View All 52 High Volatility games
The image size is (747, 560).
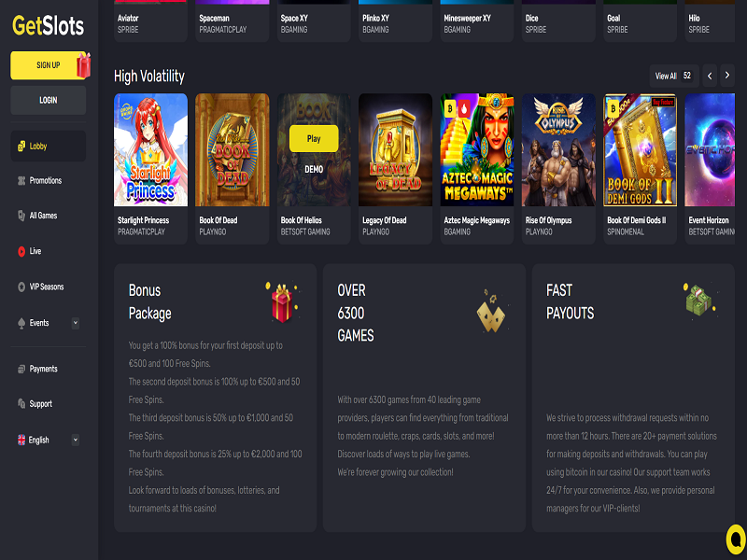[673, 76]
